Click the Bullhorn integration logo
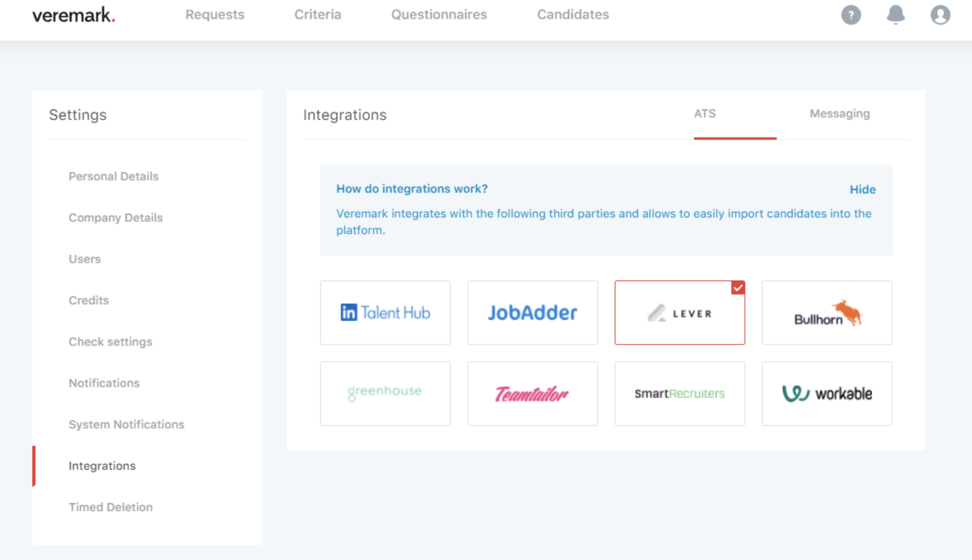 827,313
